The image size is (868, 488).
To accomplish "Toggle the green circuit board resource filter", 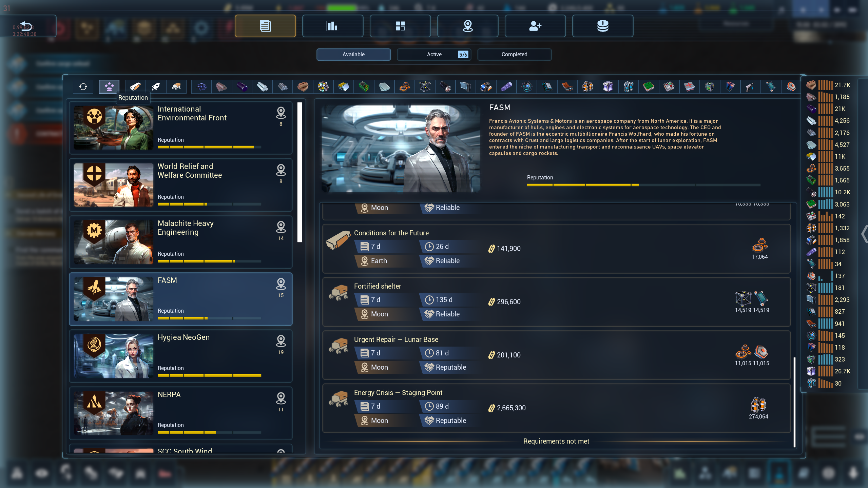I will point(364,87).
